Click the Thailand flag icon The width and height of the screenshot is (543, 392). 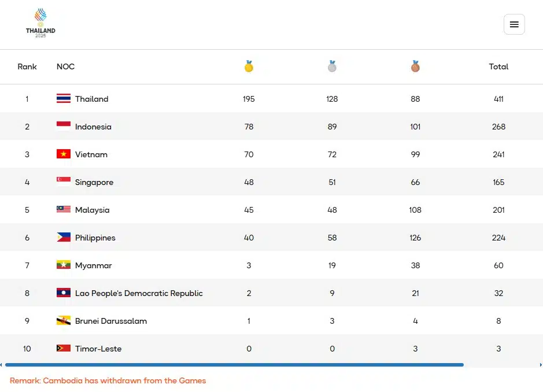(64, 99)
